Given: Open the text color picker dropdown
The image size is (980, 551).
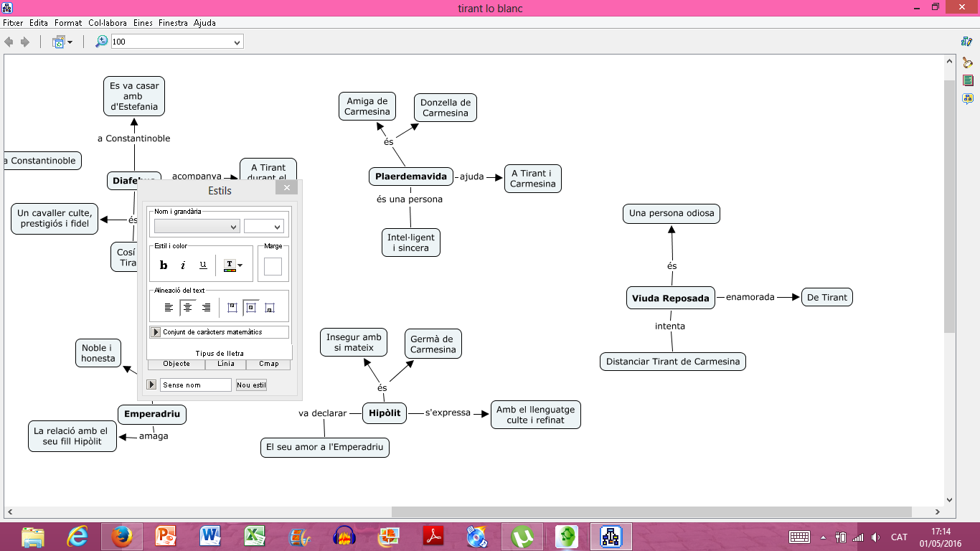Looking at the screenshot, I should click(233, 265).
